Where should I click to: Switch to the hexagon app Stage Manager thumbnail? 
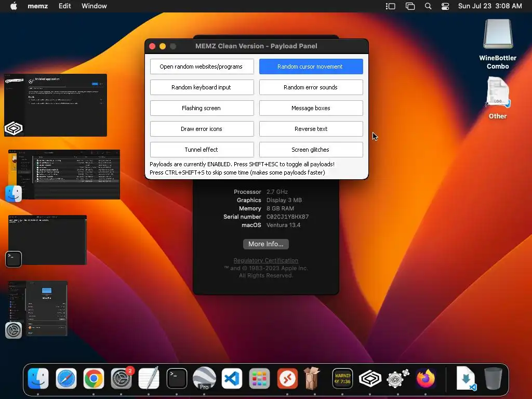coord(55,105)
